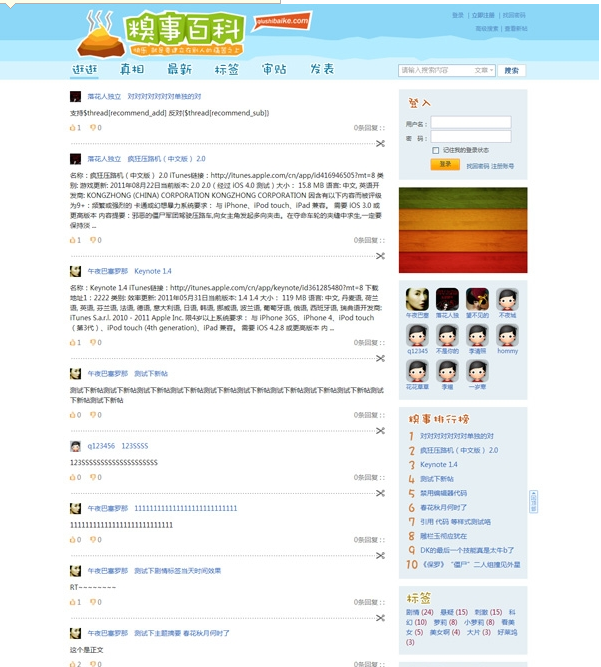Open author avatar beside the Keynote 1.4 post

(75, 271)
